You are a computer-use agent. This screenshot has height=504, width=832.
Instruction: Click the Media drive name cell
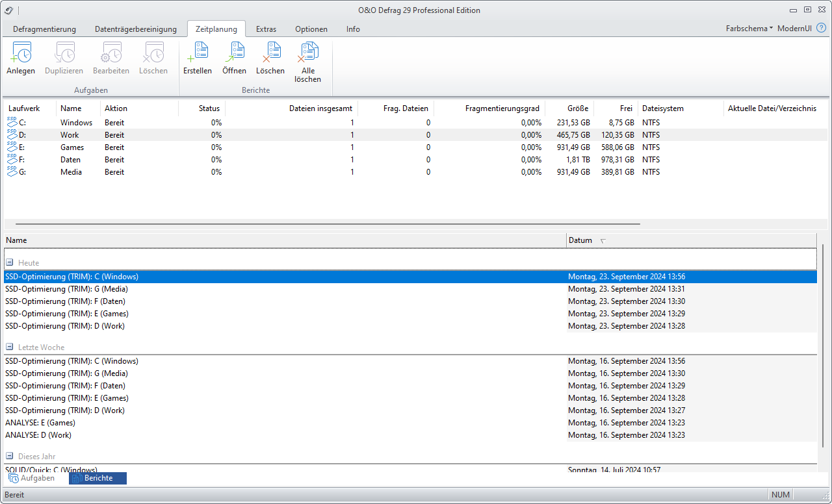point(71,172)
